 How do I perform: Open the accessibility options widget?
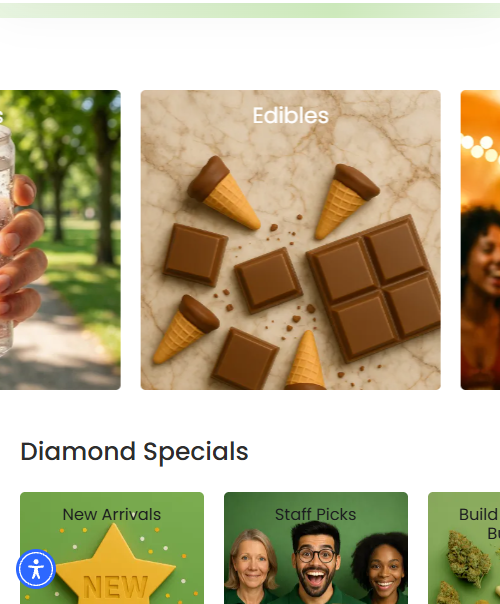coord(36,569)
